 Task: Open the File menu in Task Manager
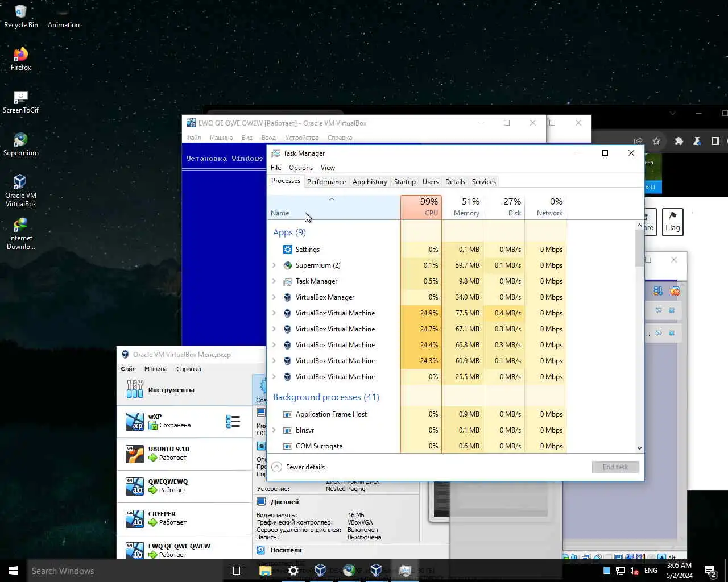276,168
